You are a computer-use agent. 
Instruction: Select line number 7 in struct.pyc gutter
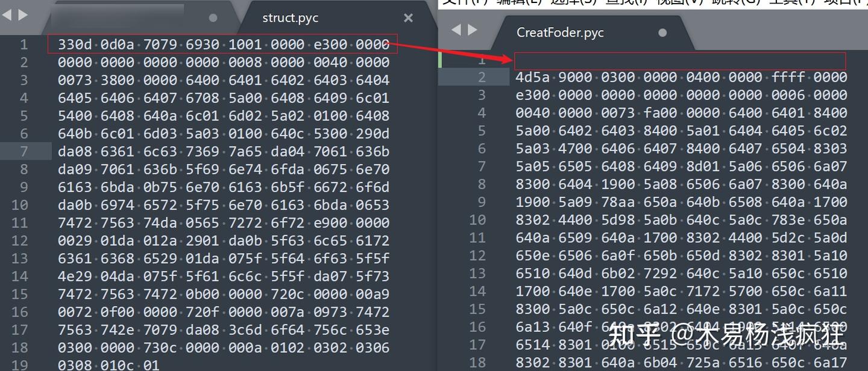[x=24, y=151]
